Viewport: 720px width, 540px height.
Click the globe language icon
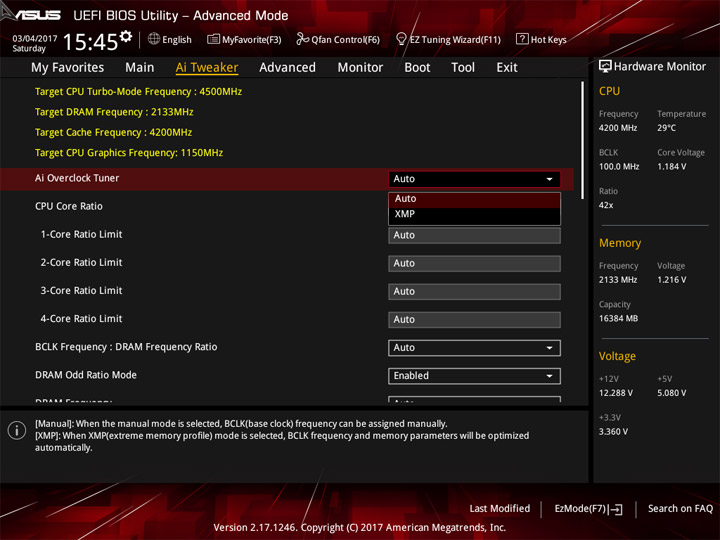[x=154, y=39]
